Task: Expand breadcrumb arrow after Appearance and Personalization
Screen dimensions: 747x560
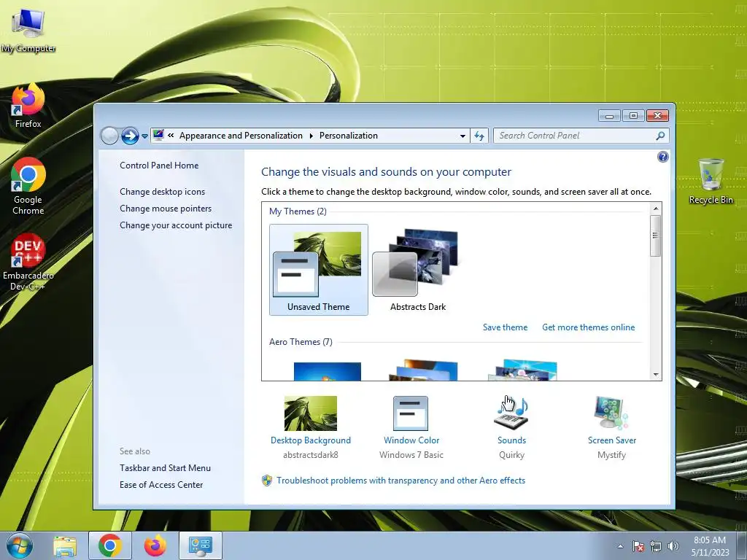Action: (x=311, y=136)
